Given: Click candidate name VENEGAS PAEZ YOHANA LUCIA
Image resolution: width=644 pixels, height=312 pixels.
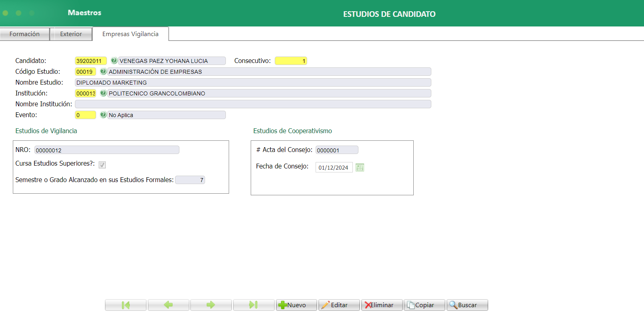Looking at the screenshot, I should coord(172,61).
